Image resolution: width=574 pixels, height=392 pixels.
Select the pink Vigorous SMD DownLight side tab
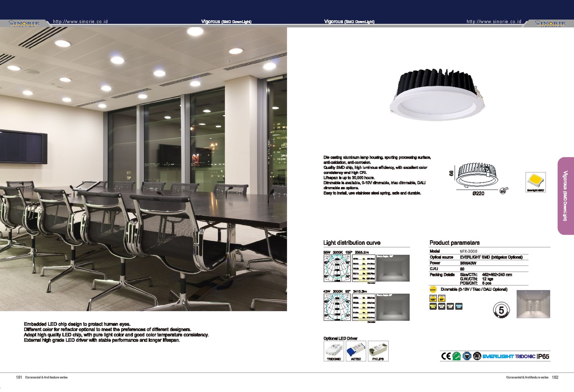566,196
